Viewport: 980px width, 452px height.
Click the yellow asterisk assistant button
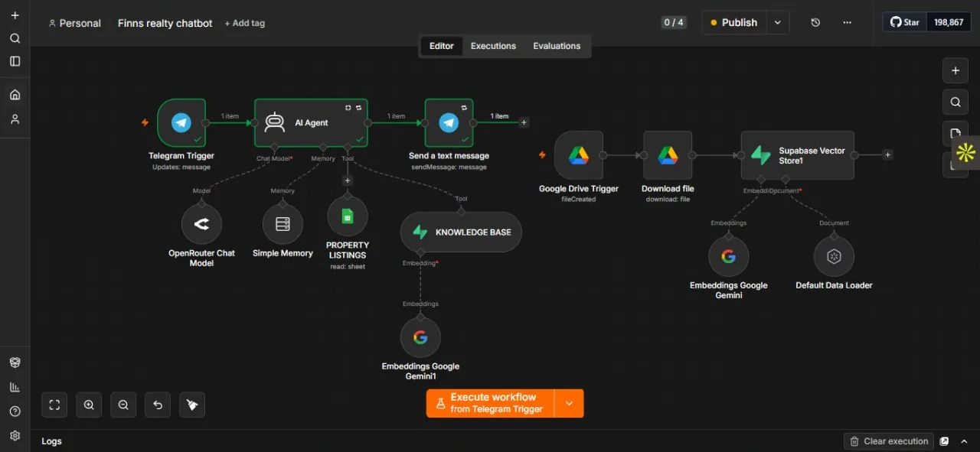(x=966, y=152)
